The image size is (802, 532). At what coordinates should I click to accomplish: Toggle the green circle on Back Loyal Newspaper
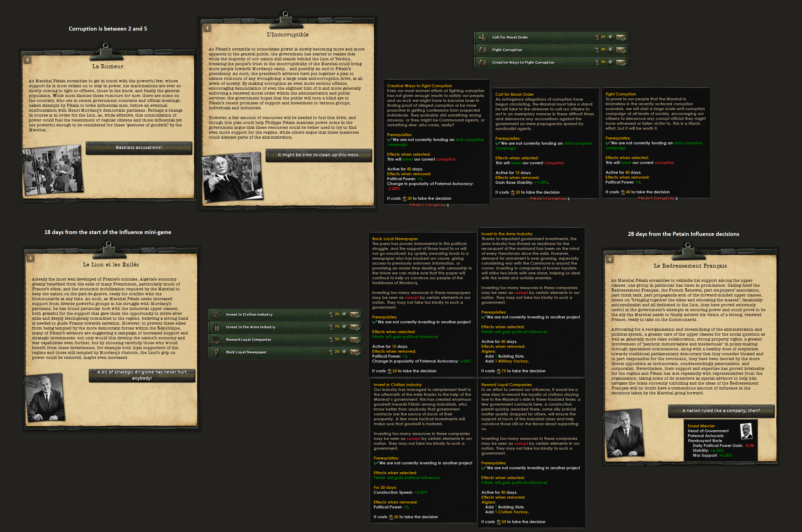click(x=344, y=352)
